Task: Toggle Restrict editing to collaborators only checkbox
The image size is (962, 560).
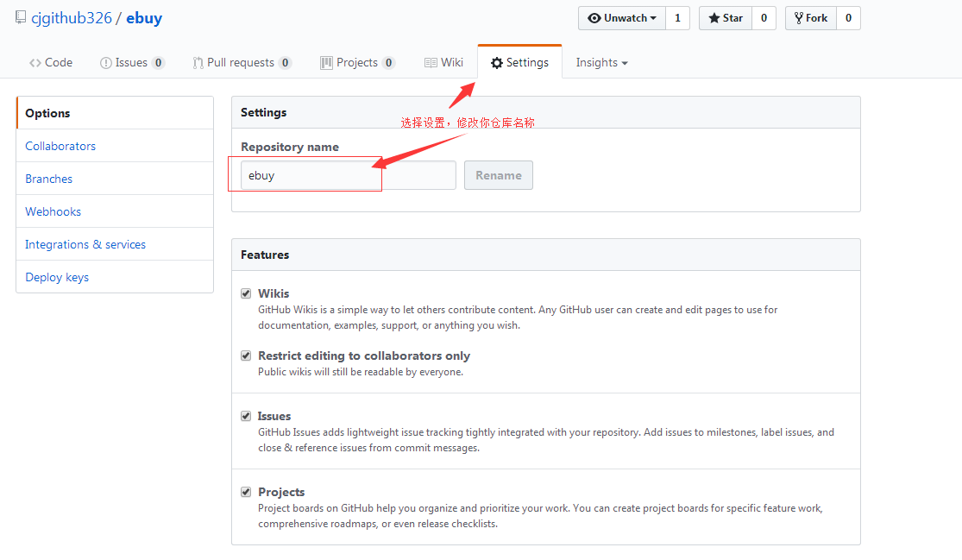Action: [246, 356]
